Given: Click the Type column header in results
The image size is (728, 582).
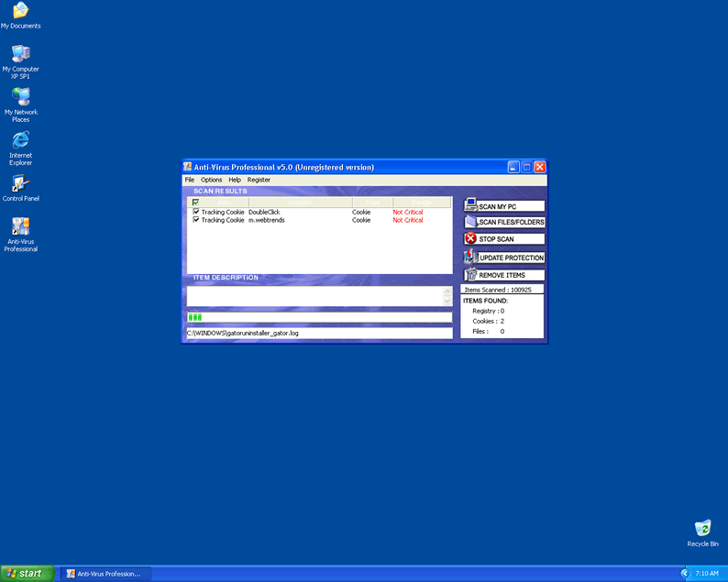Looking at the screenshot, I should 372,203.
